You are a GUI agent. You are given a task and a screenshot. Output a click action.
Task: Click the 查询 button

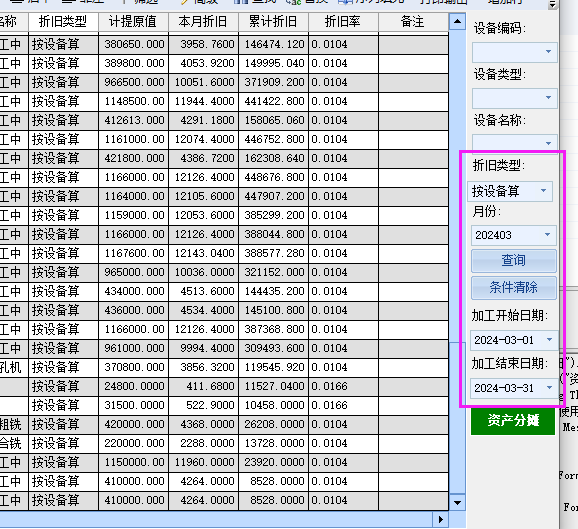(x=514, y=260)
